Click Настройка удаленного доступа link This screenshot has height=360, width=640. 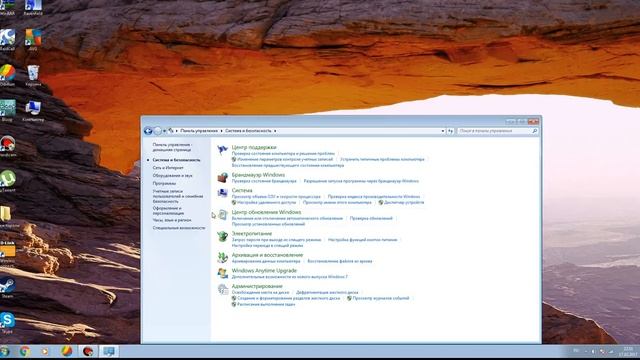[267, 202]
